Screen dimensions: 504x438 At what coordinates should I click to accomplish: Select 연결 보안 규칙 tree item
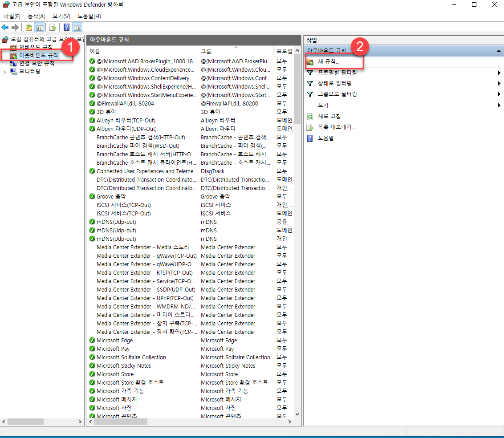[37, 63]
